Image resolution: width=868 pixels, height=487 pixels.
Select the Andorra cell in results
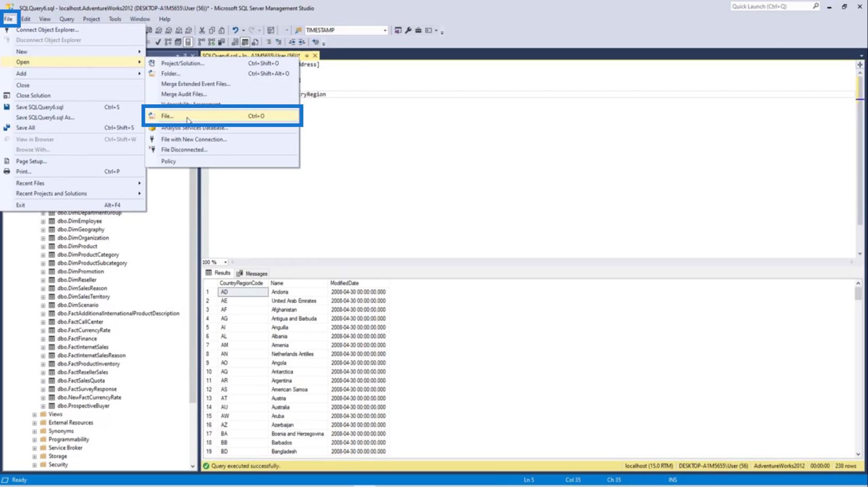pos(299,292)
